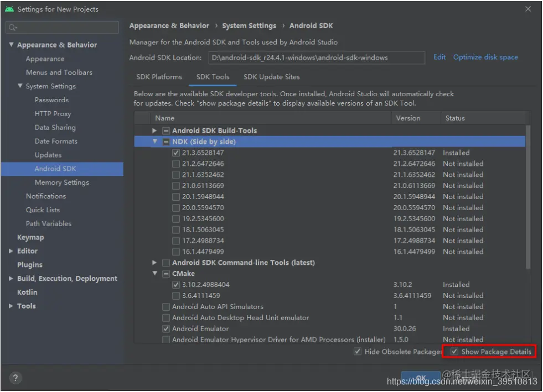Image resolution: width=543 pixels, height=392 pixels.
Task: Check NDK version 18.1.5063045
Action: (176, 230)
